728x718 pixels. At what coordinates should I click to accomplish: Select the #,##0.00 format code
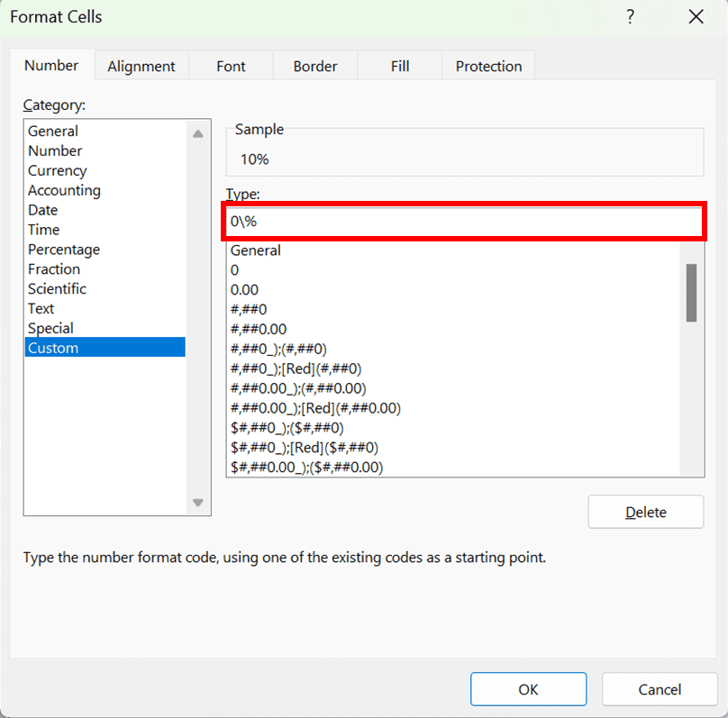[x=453, y=330]
